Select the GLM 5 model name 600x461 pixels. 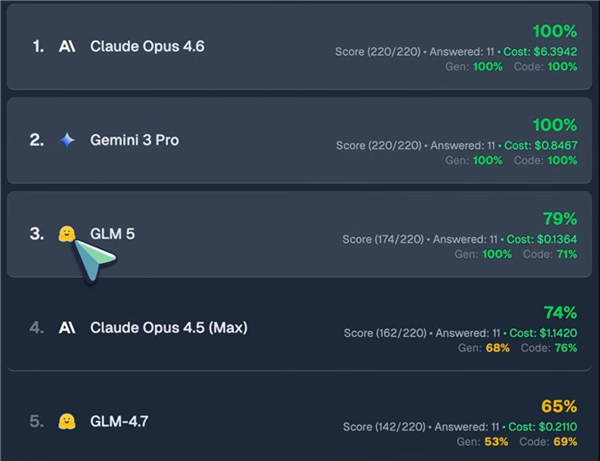112,234
